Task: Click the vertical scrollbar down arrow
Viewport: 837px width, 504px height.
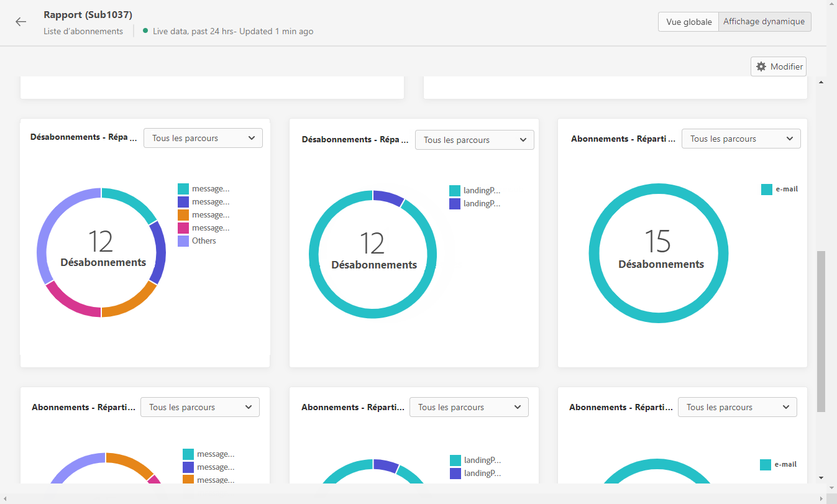Action: [x=821, y=478]
